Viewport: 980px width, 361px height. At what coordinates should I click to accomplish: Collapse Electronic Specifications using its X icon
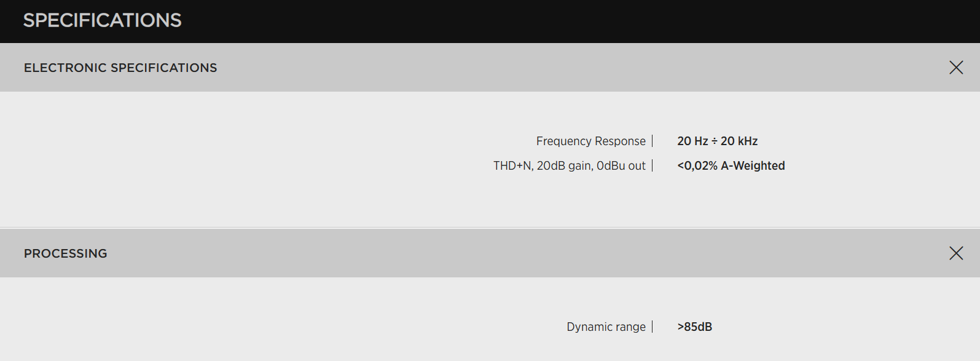956,68
